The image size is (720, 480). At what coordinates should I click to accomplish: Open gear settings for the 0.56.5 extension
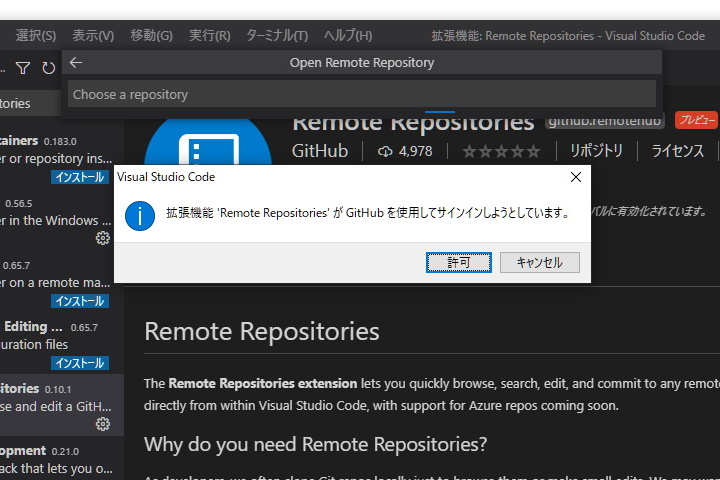pos(102,238)
